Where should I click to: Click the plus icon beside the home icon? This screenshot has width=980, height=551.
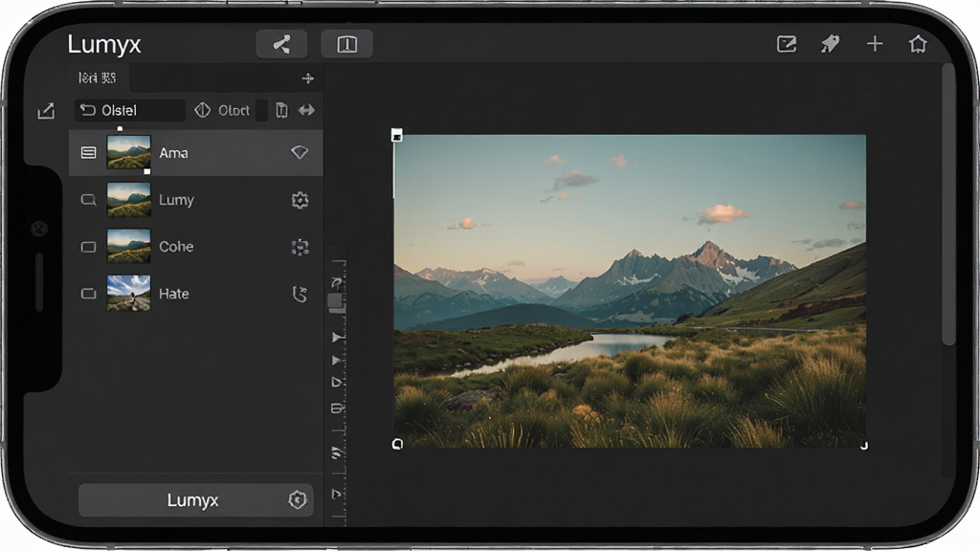875,44
